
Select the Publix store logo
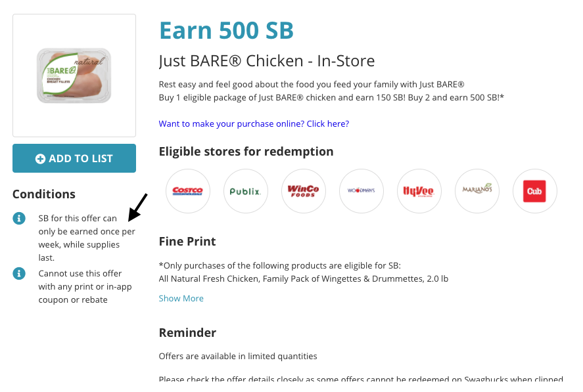[245, 191]
